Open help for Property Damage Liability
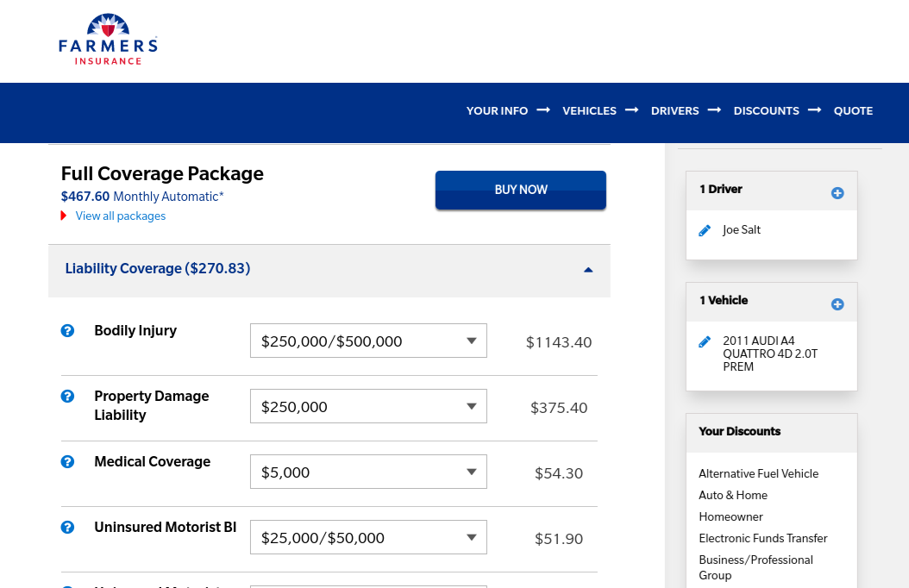The image size is (909, 588). 68,396
